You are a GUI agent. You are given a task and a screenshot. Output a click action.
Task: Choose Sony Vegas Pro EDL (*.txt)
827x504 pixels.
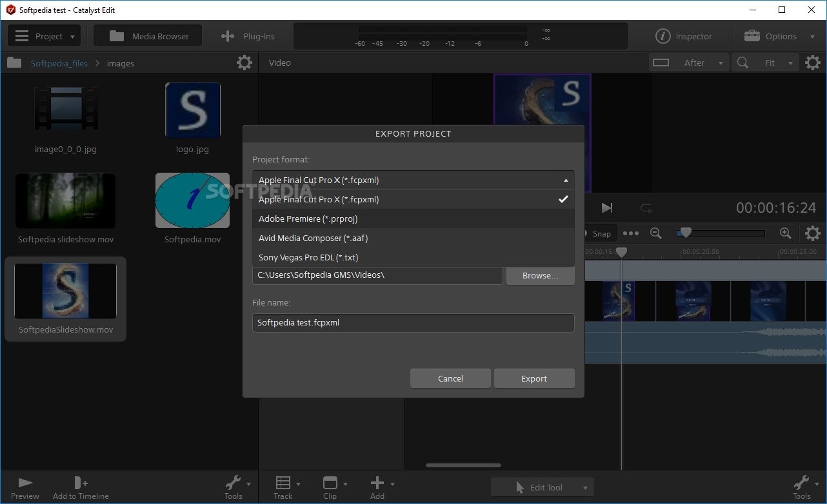pos(413,258)
